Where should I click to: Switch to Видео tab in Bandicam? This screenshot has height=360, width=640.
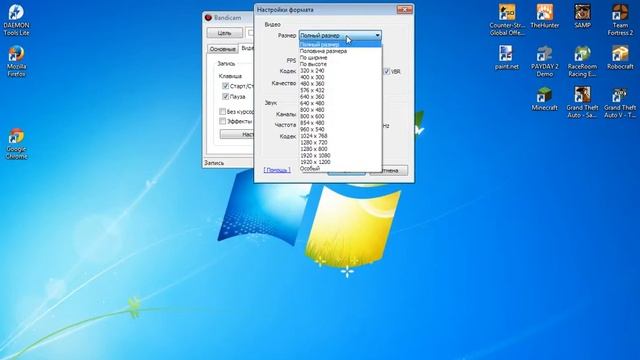247,48
